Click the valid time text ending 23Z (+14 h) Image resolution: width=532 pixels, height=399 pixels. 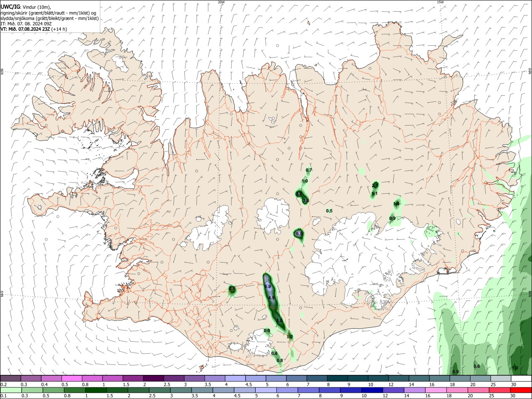point(33,29)
